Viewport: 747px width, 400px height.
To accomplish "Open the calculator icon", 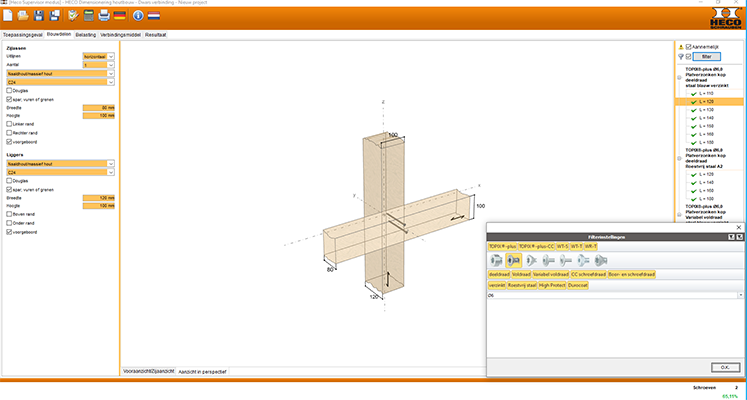I will coord(89,16).
